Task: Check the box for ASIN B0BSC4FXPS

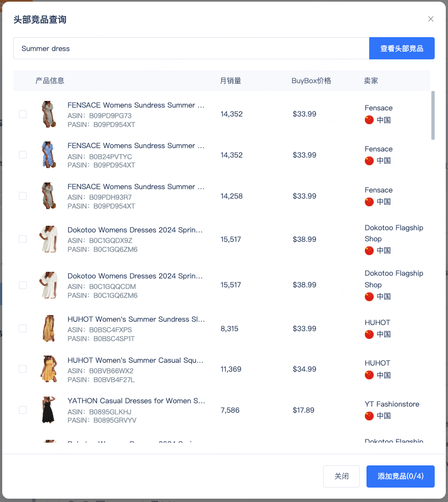Action: [x=23, y=328]
